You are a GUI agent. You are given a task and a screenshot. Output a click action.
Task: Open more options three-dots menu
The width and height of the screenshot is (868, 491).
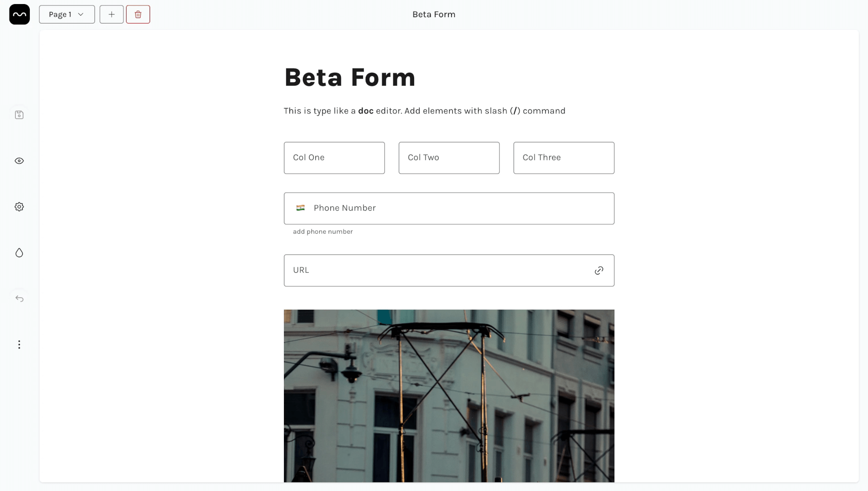pos(19,345)
